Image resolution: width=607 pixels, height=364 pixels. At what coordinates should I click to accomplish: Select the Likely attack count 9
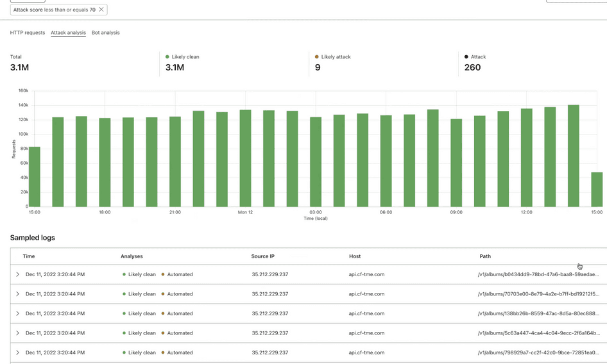(x=318, y=67)
